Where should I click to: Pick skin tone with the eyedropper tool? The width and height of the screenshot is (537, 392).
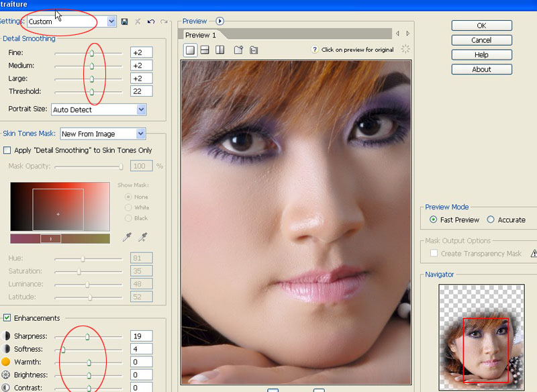(128, 237)
